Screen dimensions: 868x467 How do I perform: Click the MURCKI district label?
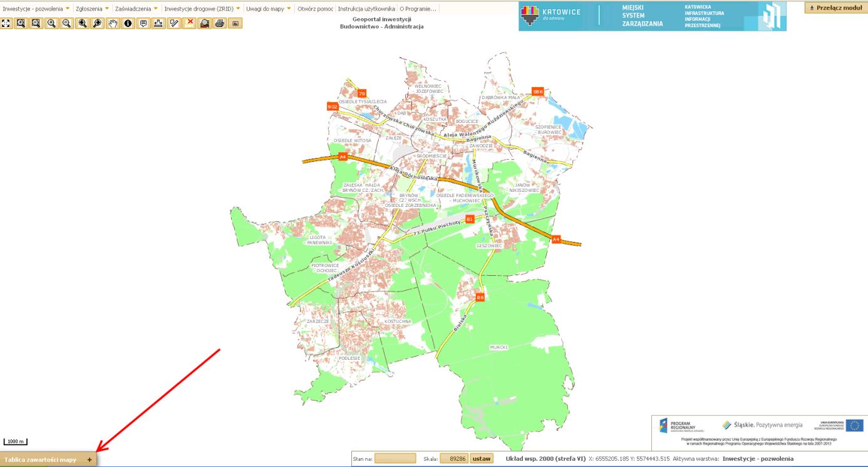499,346
